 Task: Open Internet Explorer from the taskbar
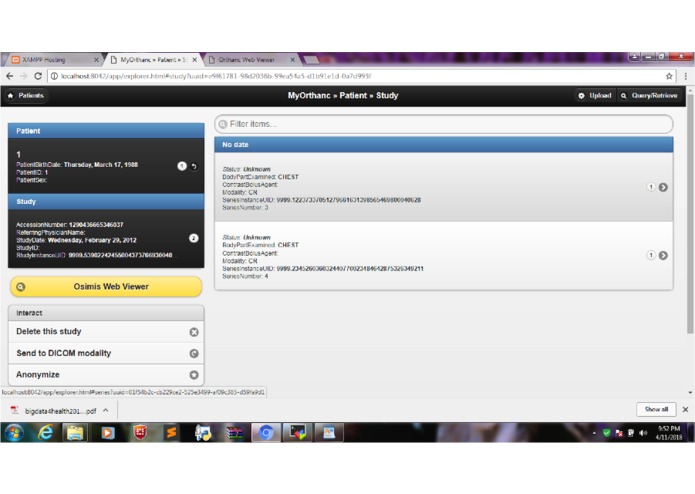click(45, 432)
